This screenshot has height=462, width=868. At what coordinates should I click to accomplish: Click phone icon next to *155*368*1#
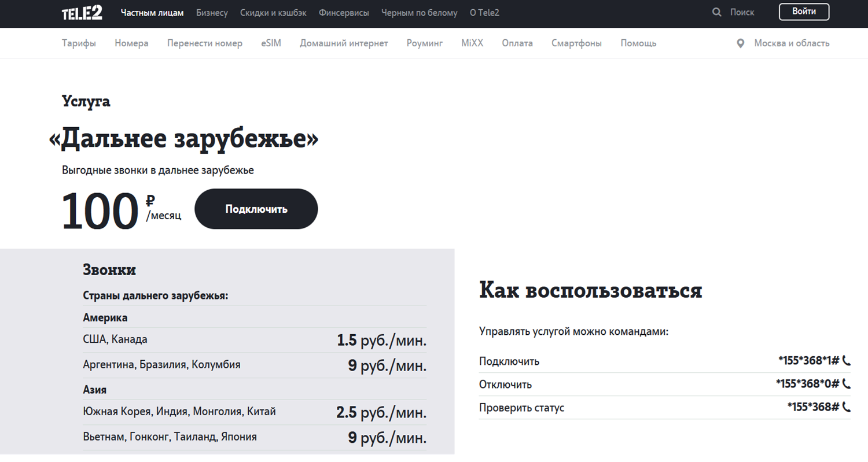click(x=847, y=361)
